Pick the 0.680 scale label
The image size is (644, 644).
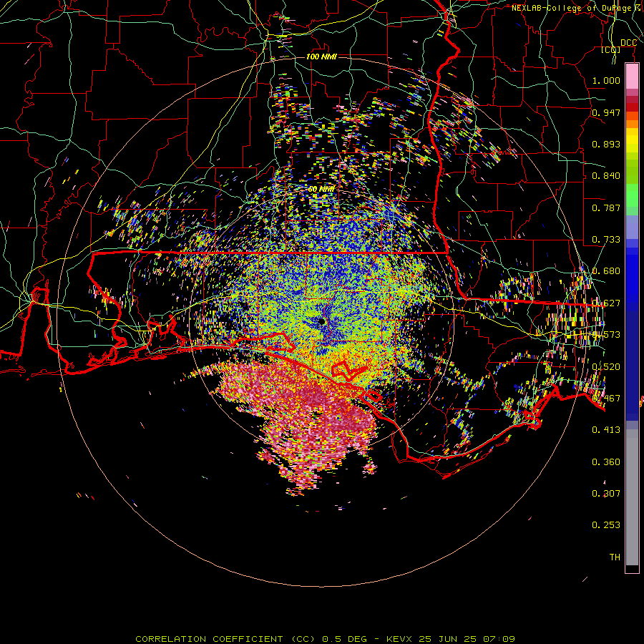tap(606, 270)
